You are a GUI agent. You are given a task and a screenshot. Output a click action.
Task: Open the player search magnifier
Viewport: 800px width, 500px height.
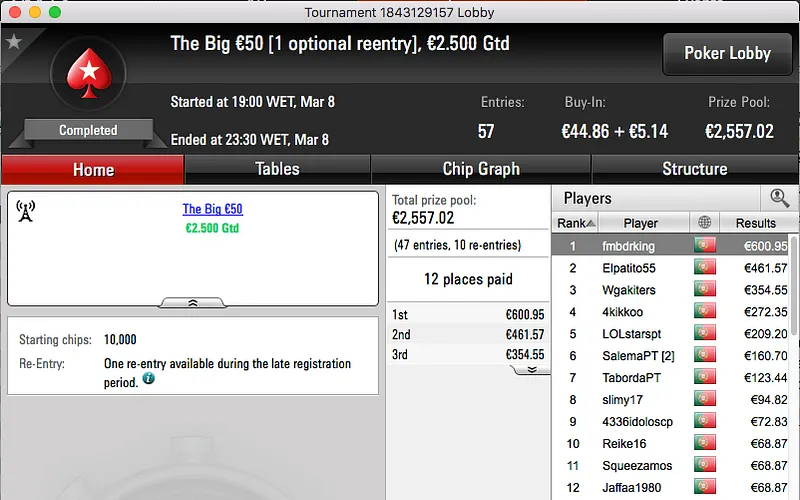779,198
